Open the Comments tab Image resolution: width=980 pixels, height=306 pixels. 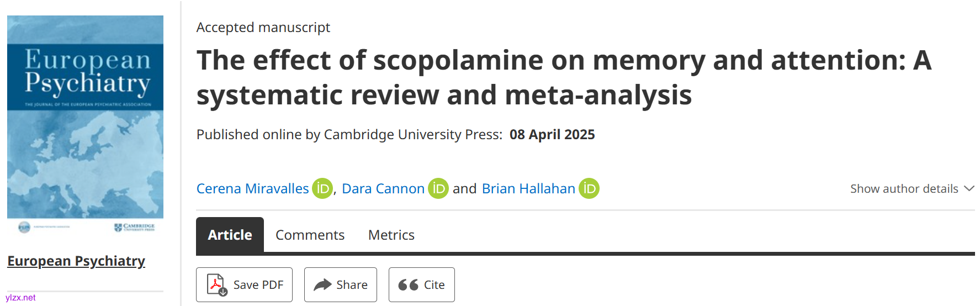[x=310, y=235]
